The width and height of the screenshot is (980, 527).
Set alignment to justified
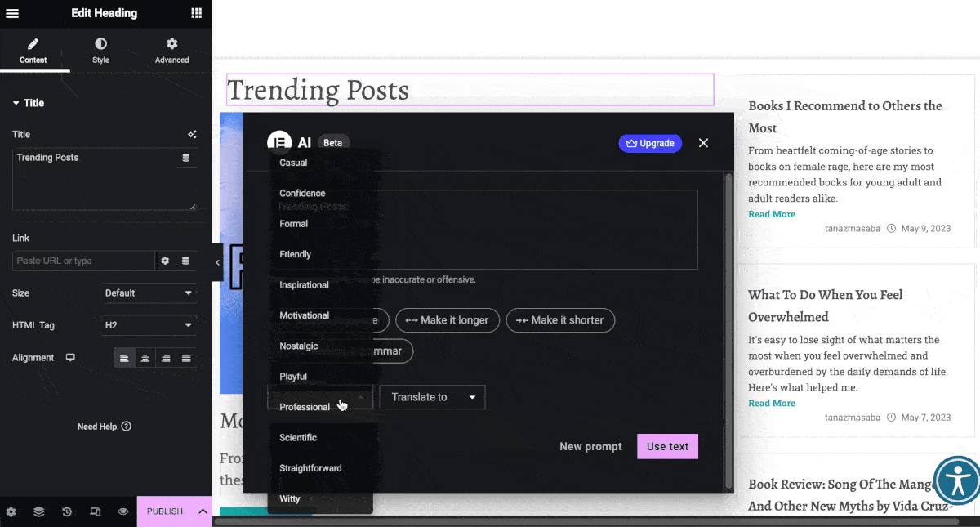tap(186, 358)
